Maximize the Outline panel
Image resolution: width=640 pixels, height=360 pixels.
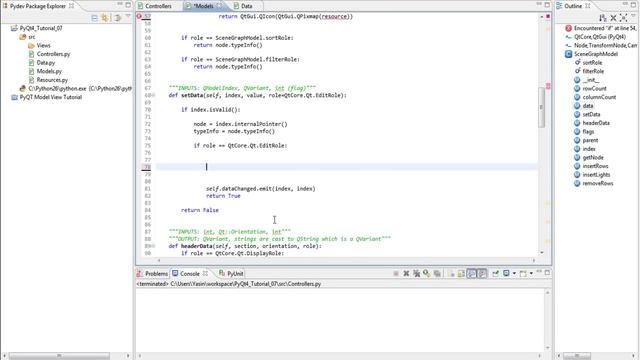[634, 5]
